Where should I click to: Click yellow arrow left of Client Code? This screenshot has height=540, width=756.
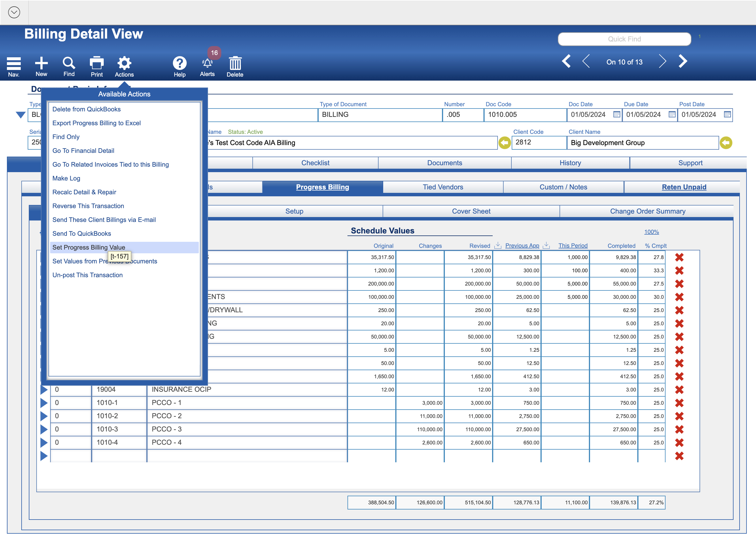504,143
